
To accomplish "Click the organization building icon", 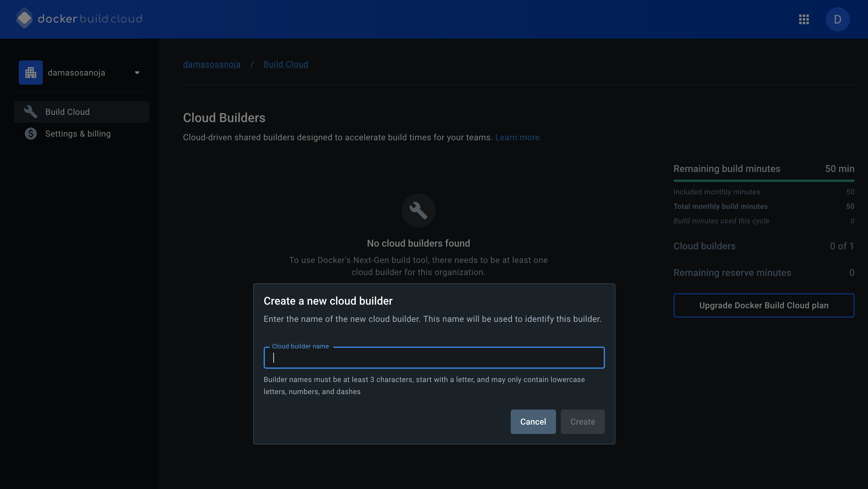I will tap(31, 73).
